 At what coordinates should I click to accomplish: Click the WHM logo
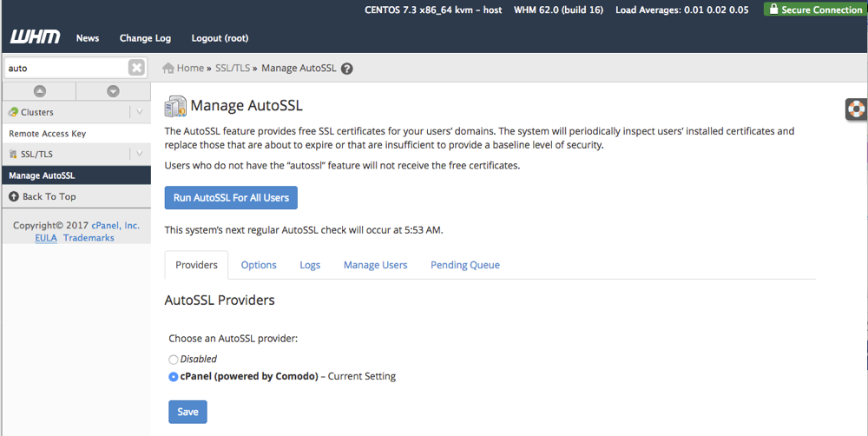[35, 37]
